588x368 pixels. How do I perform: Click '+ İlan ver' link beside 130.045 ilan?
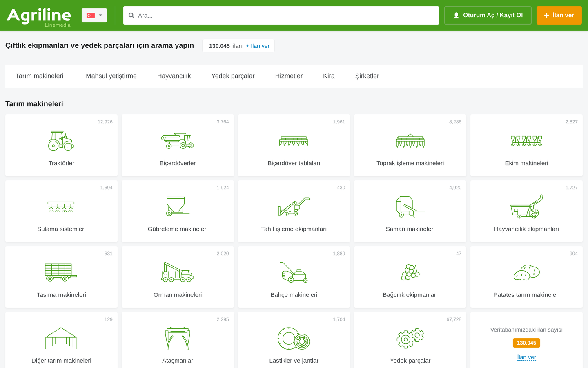point(258,46)
